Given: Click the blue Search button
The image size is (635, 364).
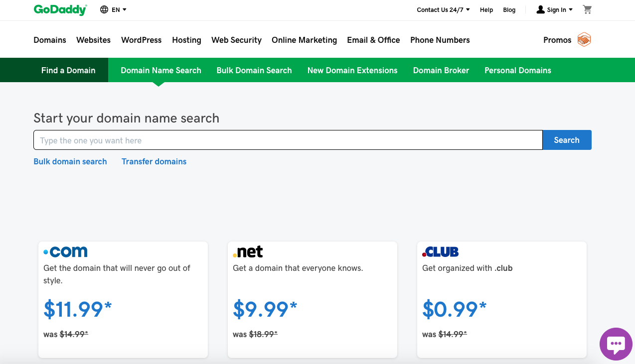Looking at the screenshot, I should coord(567,140).
